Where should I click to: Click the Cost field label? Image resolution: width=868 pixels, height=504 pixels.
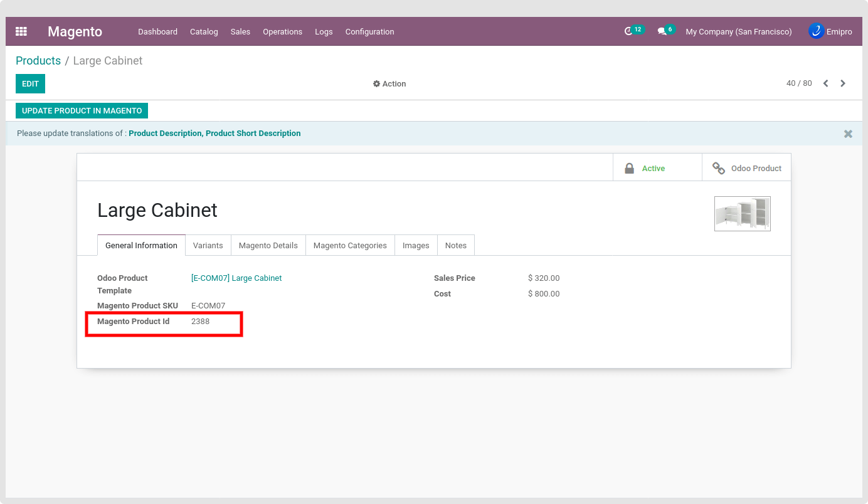pos(442,294)
